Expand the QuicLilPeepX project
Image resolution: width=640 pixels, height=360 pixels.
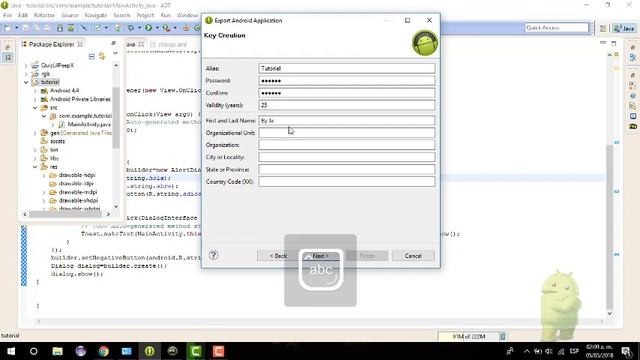click(26, 65)
